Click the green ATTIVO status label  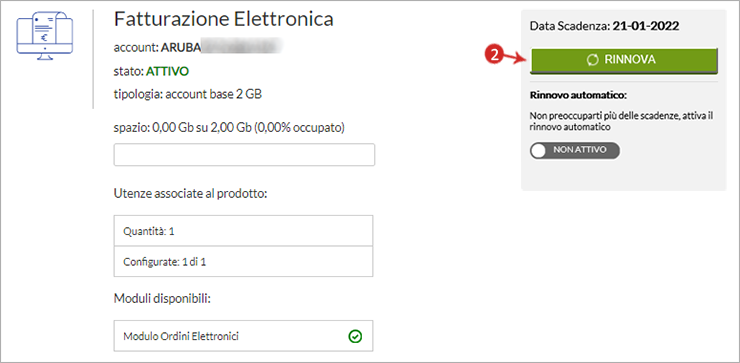[x=167, y=71]
